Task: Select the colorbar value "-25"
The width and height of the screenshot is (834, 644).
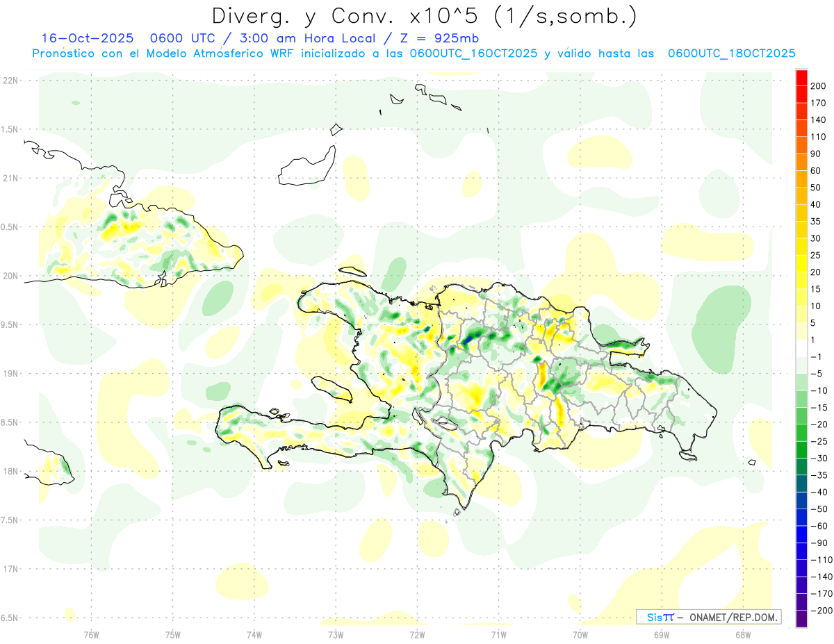Action: (819, 442)
